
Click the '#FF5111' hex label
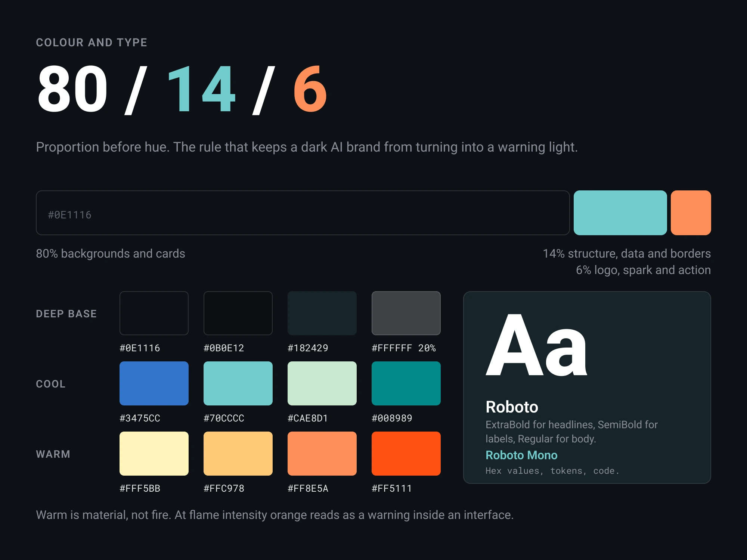pyautogui.click(x=392, y=488)
